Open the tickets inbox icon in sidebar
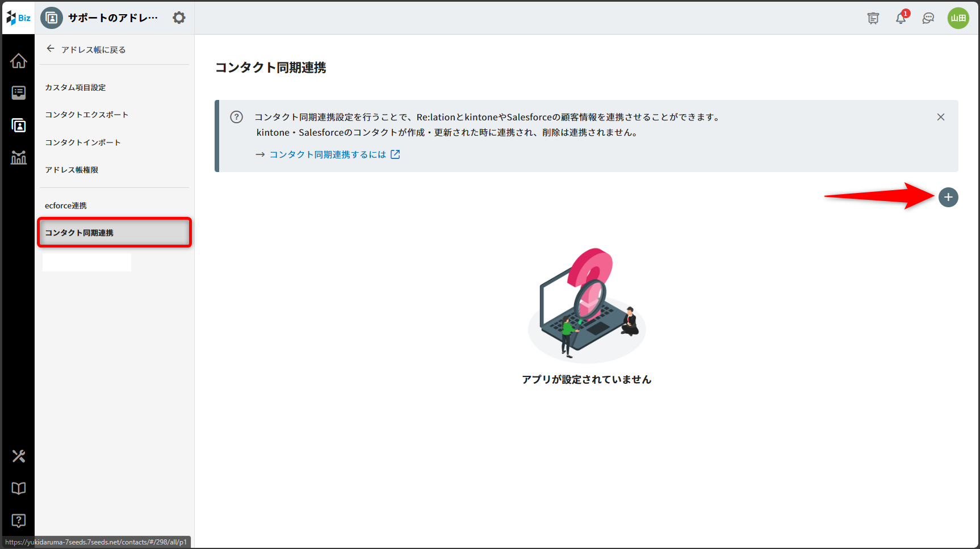Viewport: 980px width, 549px height. tap(18, 93)
